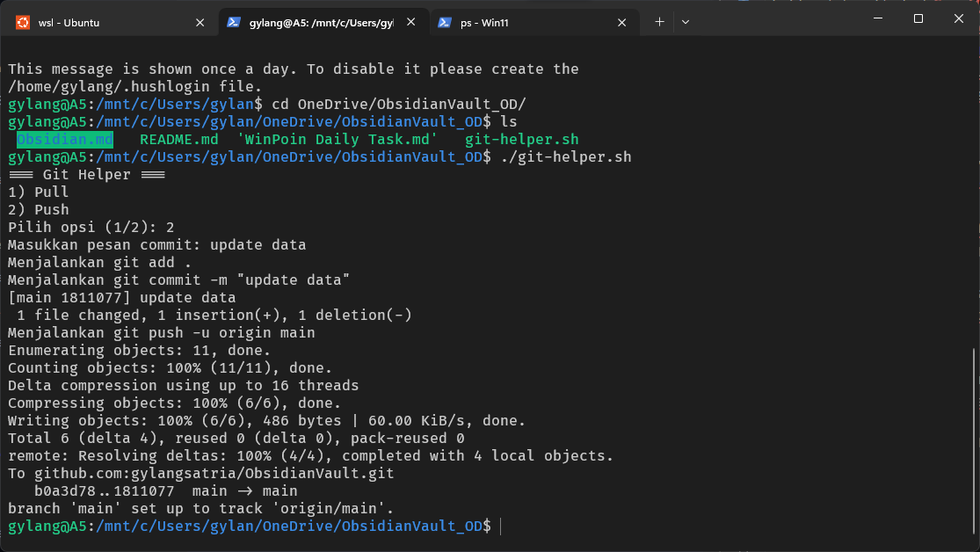Image resolution: width=980 pixels, height=552 pixels.
Task: Expand the new-tab profile dropdown chevron
Action: (x=686, y=22)
